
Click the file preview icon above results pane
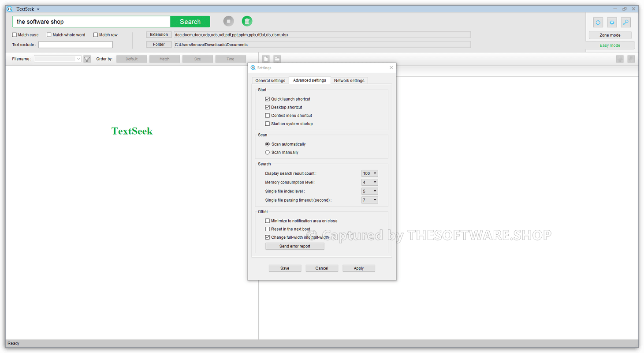pos(266,58)
